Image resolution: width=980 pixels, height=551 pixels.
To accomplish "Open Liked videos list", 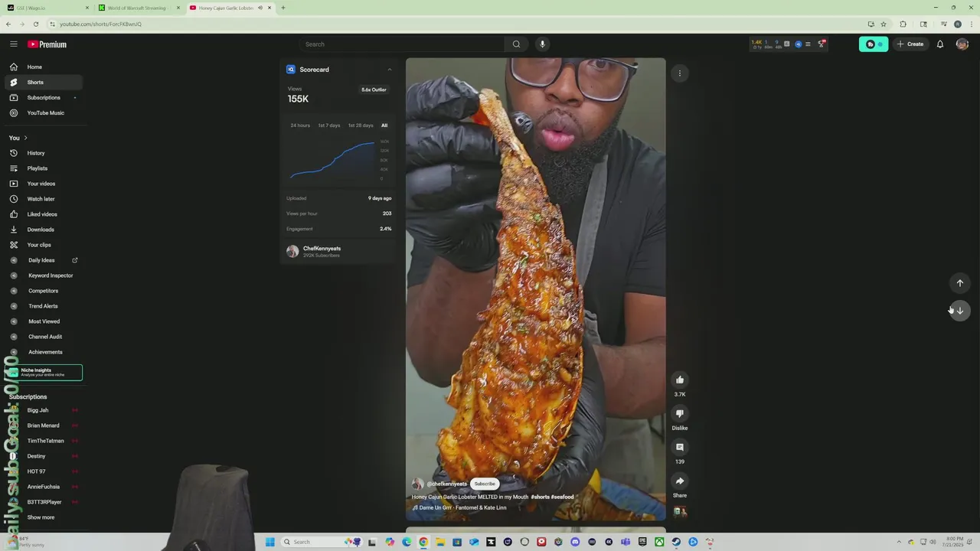I will [43, 214].
